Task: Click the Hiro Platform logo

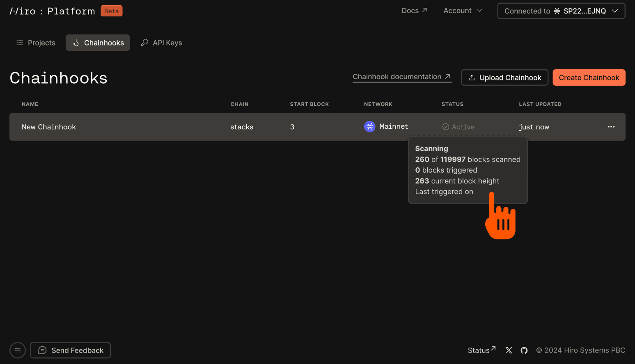Action: (52, 11)
